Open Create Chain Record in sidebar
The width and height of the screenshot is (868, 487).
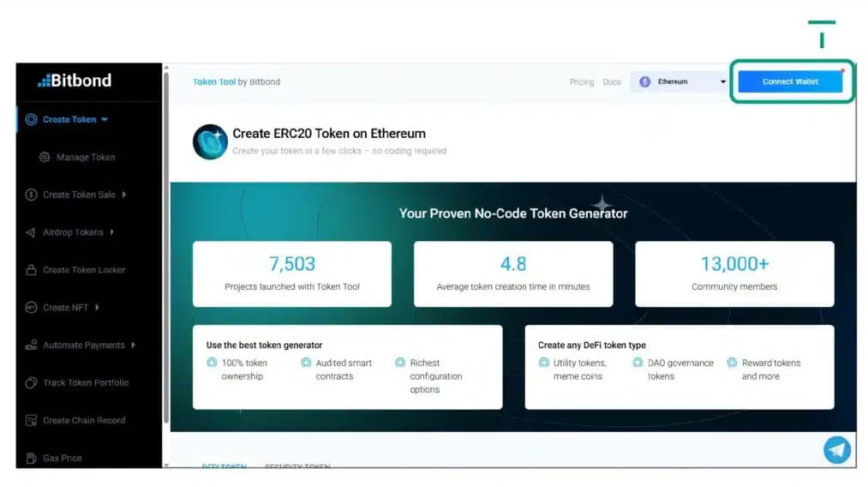click(x=84, y=421)
